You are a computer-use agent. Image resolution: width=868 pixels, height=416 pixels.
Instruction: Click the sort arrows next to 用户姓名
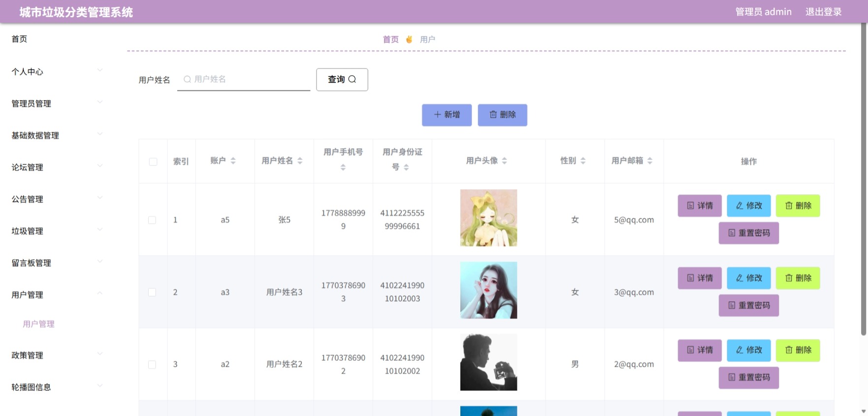300,161
